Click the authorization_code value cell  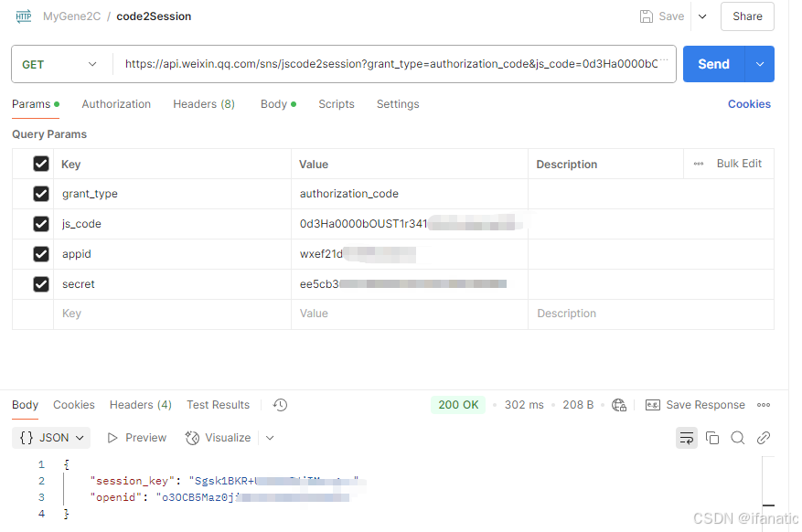[x=410, y=194]
